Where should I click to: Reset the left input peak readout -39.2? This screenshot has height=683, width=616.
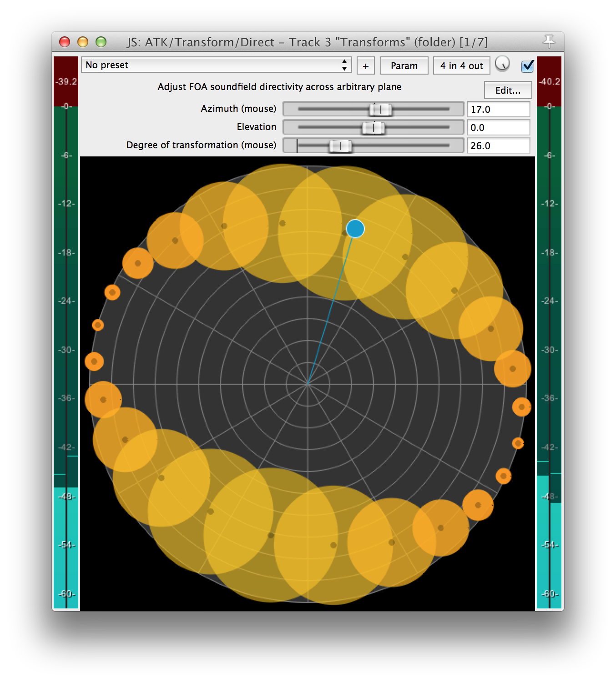[x=66, y=81]
